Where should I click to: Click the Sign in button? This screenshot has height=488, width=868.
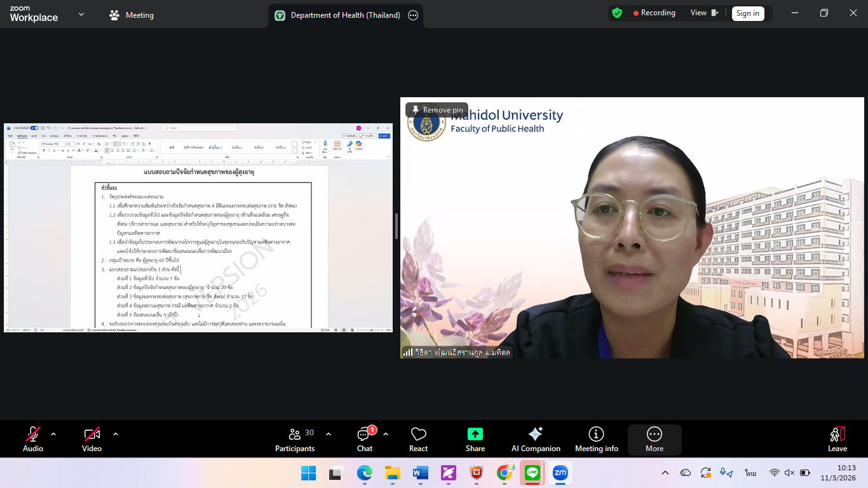pyautogui.click(x=747, y=13)
